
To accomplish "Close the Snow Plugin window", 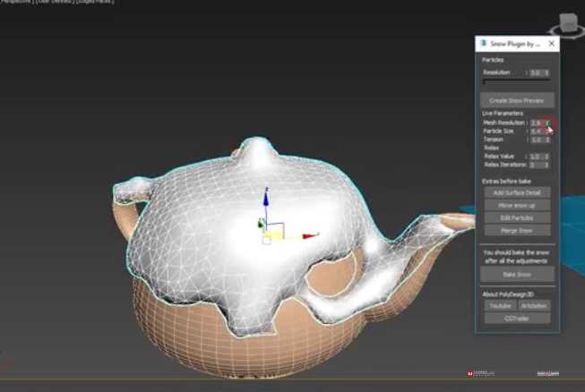I will [552, 44].
